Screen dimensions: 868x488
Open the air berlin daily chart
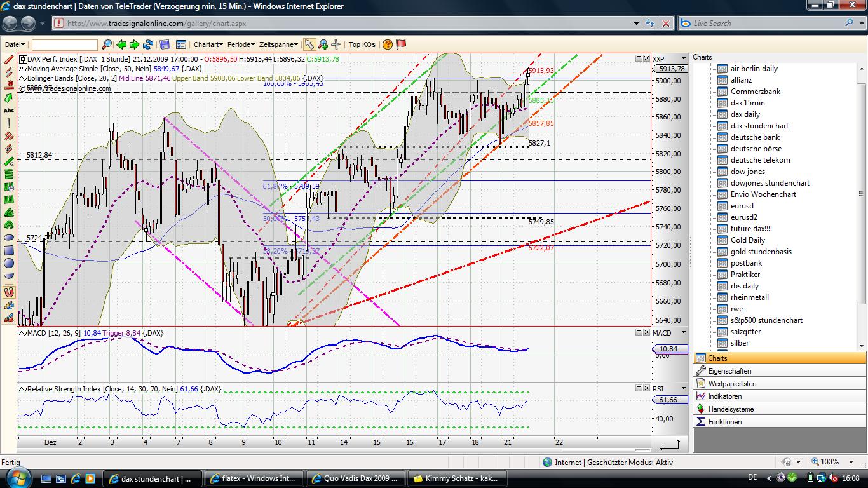click(x=754, y=69)
